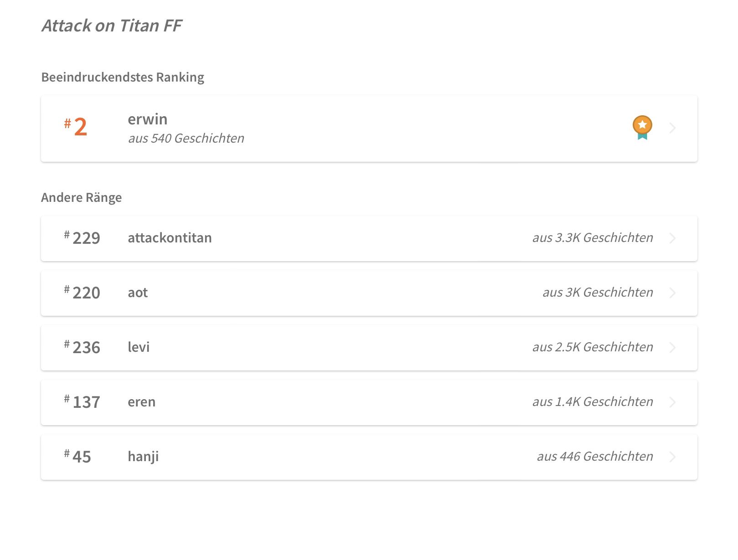Expand the attackontitan row arrow
Image resolution: width=738 pixels, height=560 pixels.
(672, 238)
